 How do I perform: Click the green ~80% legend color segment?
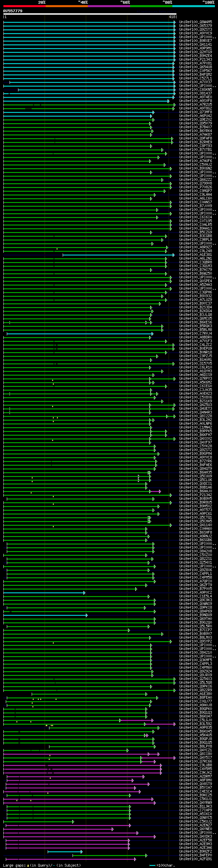(151, 6)
